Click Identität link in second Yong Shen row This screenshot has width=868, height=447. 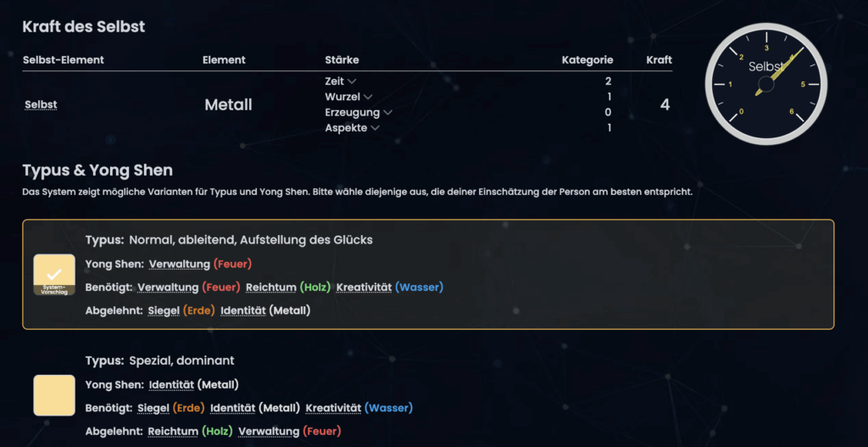click(171, 384)
